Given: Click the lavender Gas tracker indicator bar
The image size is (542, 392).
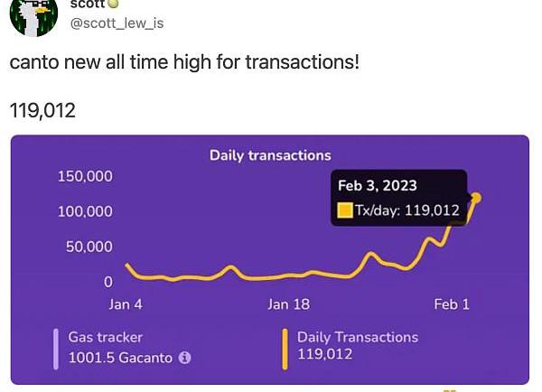Looking at the screenshot, I should pos(56,350).
